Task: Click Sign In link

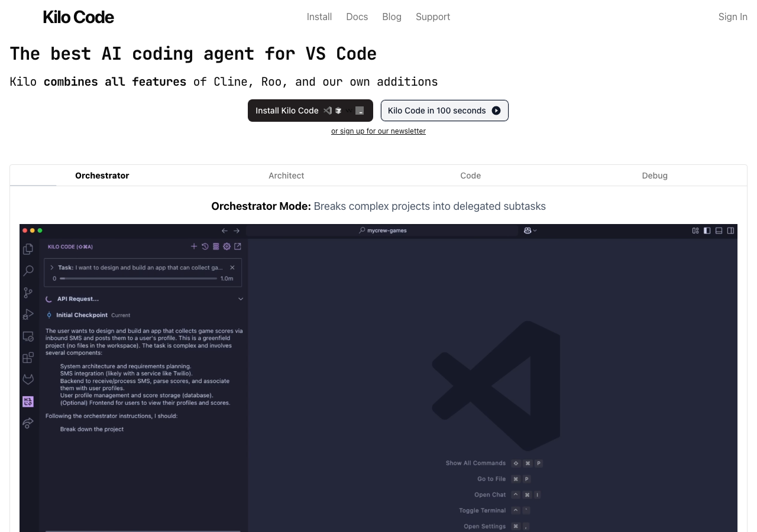Action: click(733, 17)
